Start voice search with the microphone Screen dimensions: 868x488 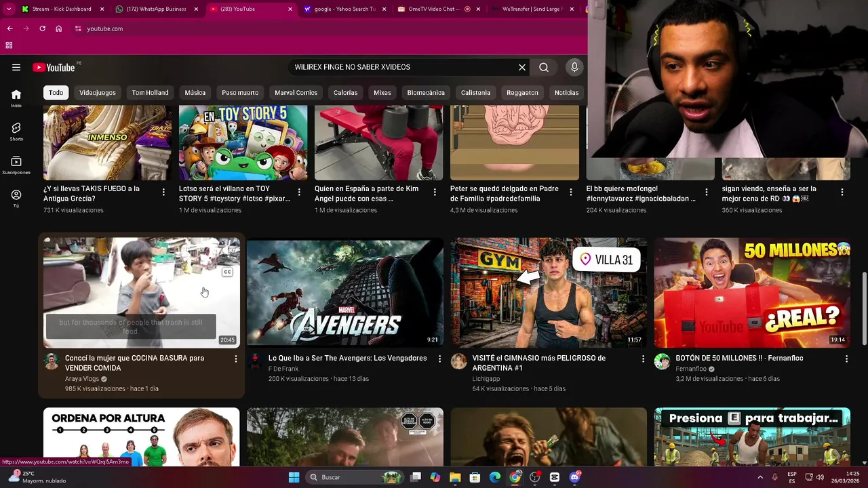tap(574, 67)
